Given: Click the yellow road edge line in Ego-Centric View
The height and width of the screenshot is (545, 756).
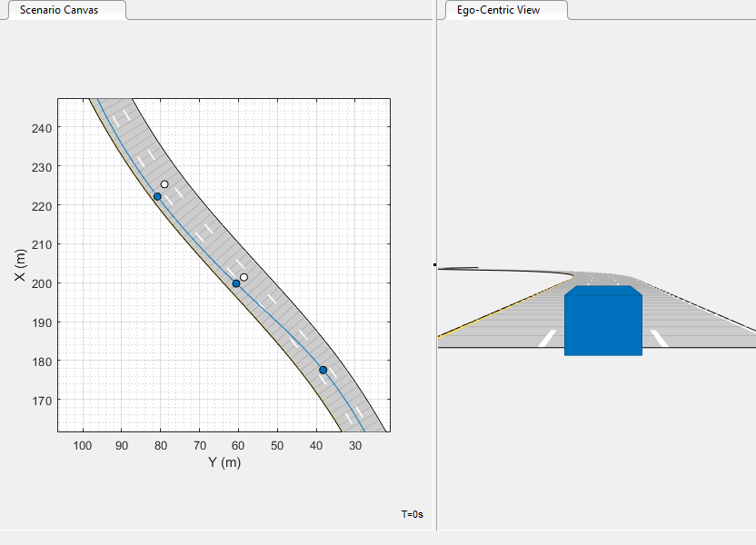Looking at the screenshot, I should click(x=506, y=306).
